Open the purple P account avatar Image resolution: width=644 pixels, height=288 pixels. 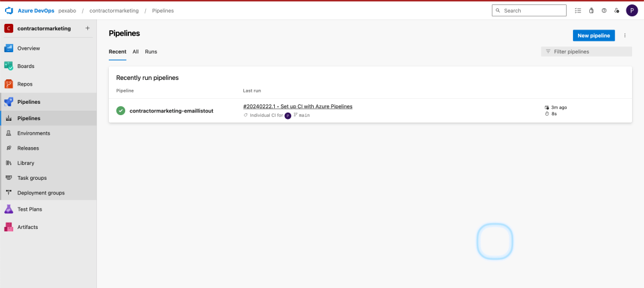coord(631,11)
